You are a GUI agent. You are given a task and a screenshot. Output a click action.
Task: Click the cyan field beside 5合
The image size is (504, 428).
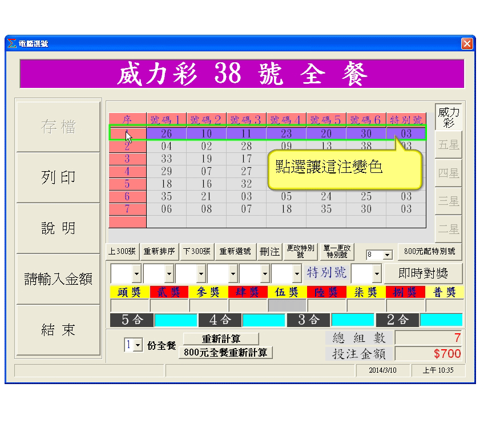[x=176, y=320]
